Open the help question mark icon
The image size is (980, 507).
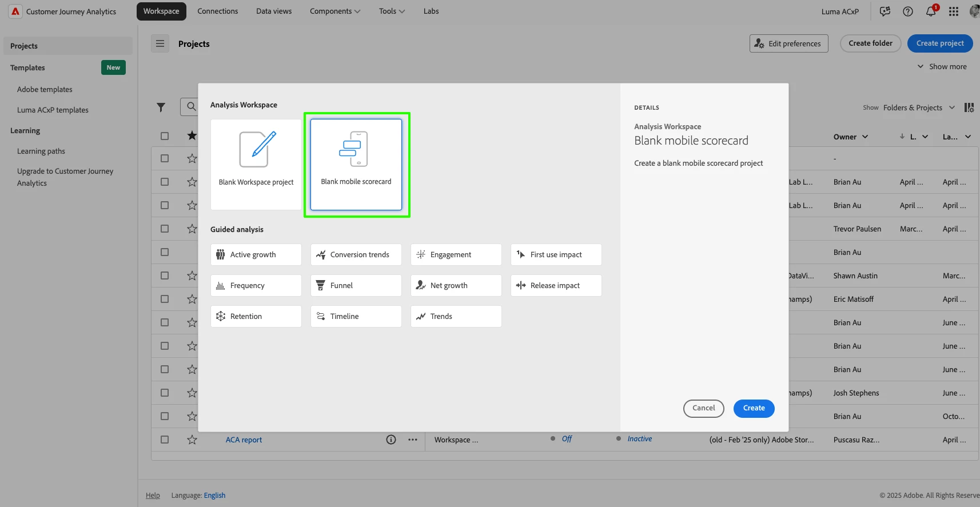point(908,11)
